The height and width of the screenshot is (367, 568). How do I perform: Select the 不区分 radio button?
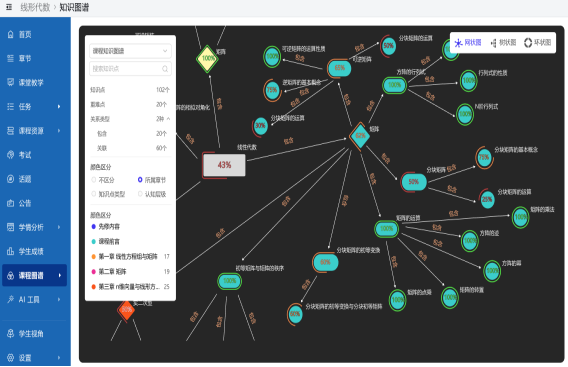click(x=94, y=180)
